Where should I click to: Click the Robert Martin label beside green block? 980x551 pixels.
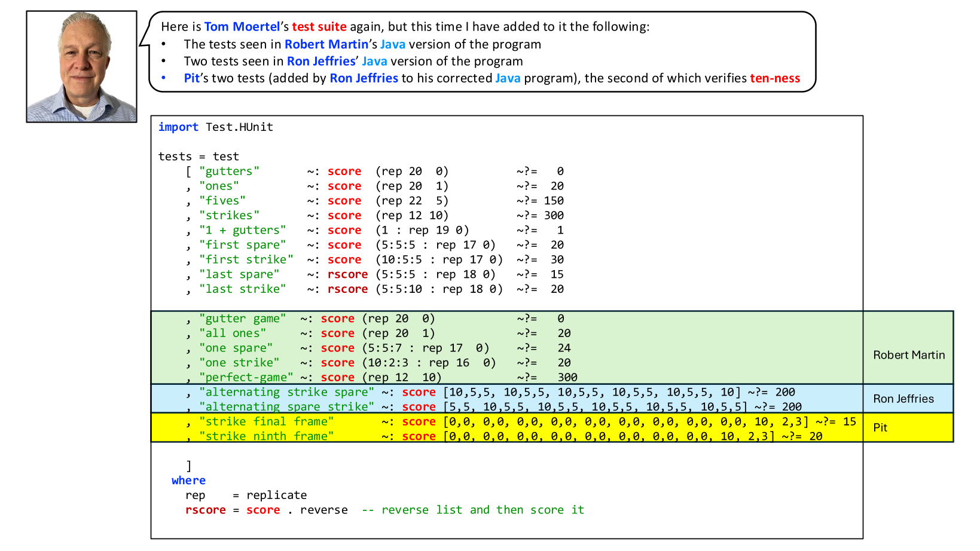pos(909,355)
